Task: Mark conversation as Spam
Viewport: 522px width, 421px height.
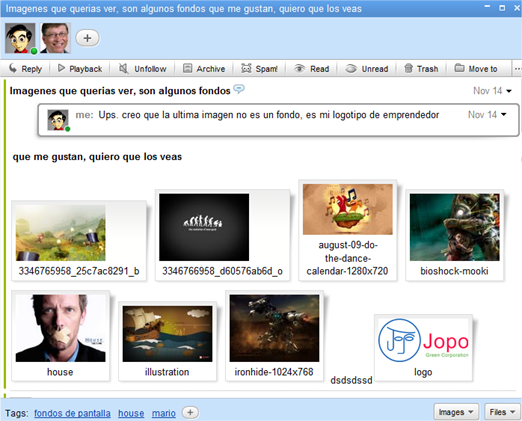Action: point(259,69)
